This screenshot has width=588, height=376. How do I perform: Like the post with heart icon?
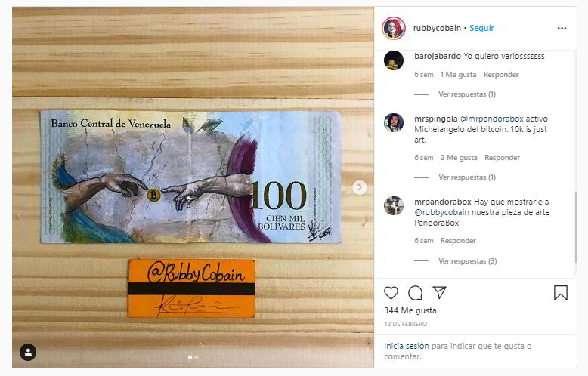(x=391, y=293)
